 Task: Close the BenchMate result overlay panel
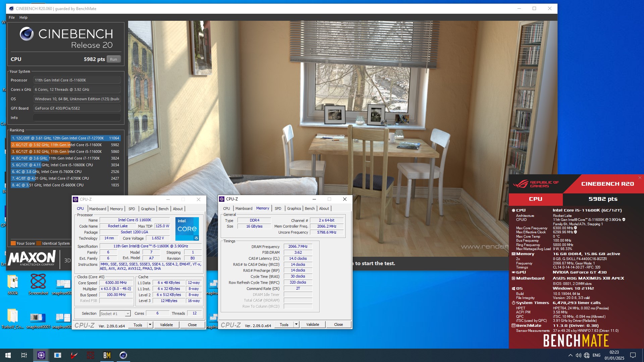pyautogui.click(x=640, y=178)
